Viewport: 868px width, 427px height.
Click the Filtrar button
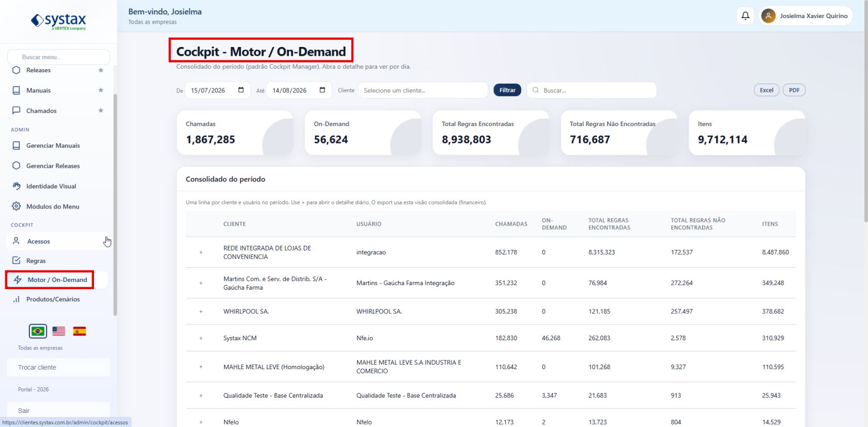point(507,90)
